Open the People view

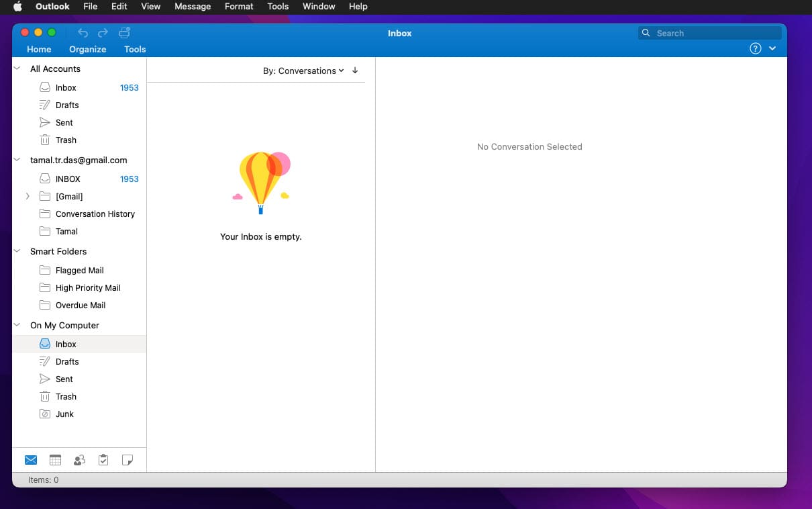pyautogui.click(x=79, y=459)
